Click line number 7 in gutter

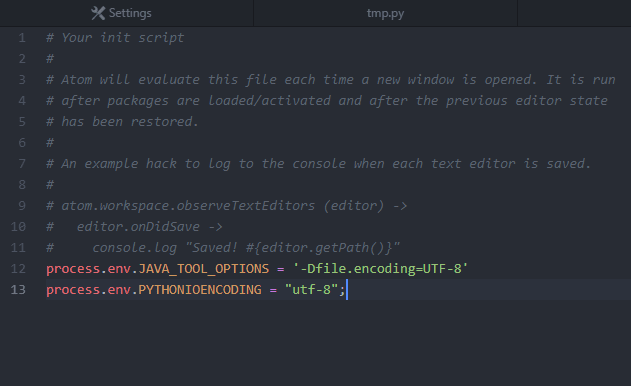(x=22, y=164)
